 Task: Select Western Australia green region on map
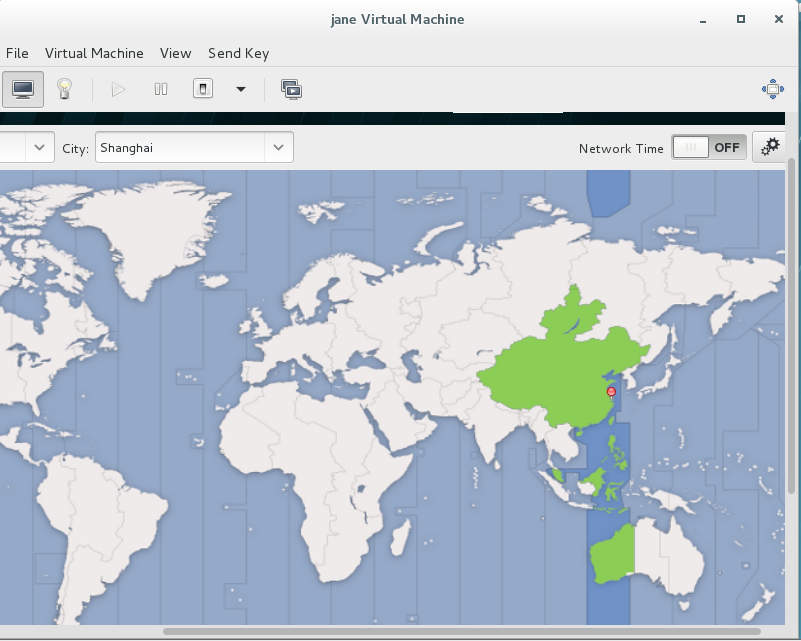click(x=613, y=554)
